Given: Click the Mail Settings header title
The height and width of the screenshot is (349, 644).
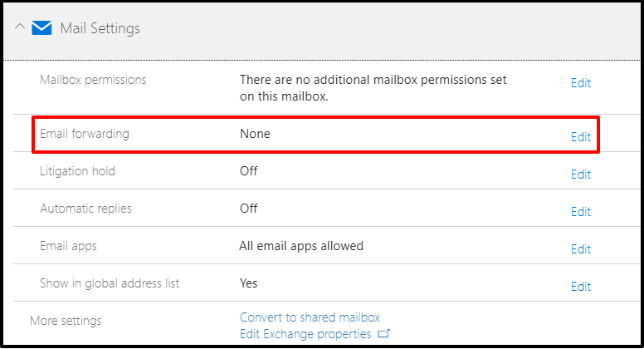Looking at the screenshot, I should [100, 29].
